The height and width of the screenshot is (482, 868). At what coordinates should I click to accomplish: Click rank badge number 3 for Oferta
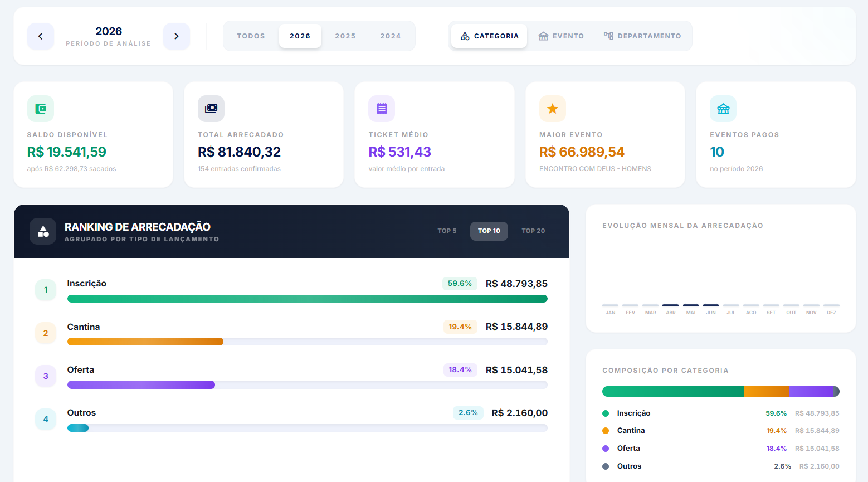click(x=46, y=376)
